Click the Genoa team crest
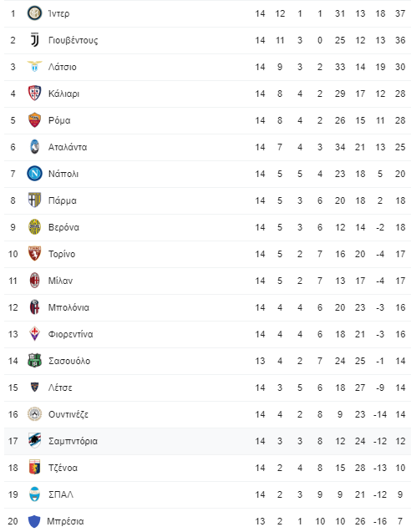The width and height of the screenshot is (411, 532). (34, 468)
